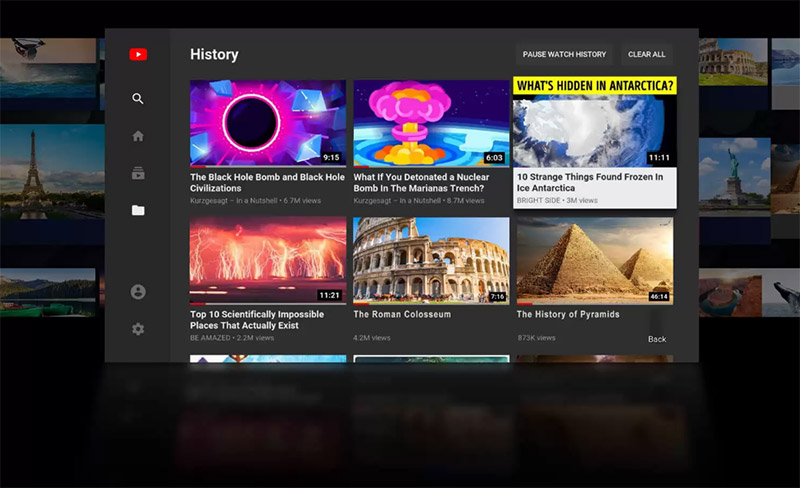Screen dimensions: 800x488
Task: Select Colosseum image in background right
Action: click(x=733, y=62)
